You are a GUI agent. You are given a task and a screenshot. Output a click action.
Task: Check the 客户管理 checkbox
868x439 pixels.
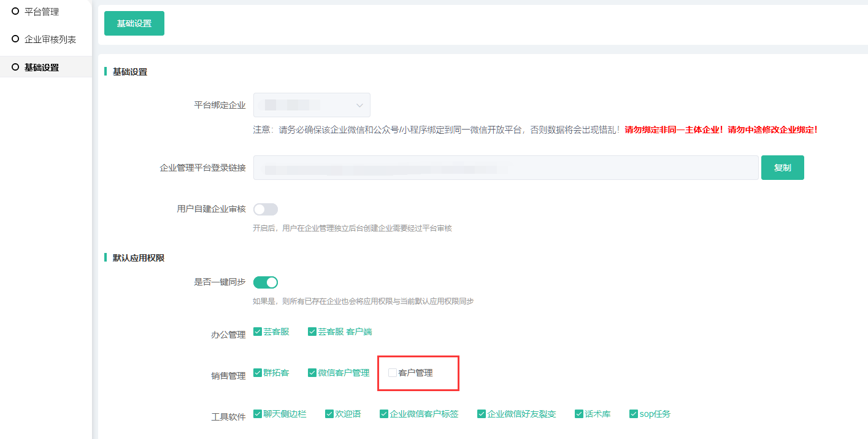[x=393, y=373]
